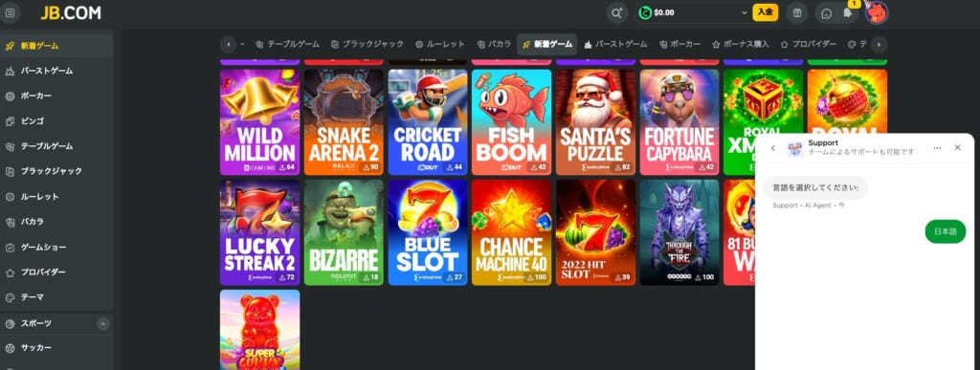This screenshot has height=370, width=980.
Task: Open the gift rewards icon
Action: pyautogui.click(x=797, y=12)
